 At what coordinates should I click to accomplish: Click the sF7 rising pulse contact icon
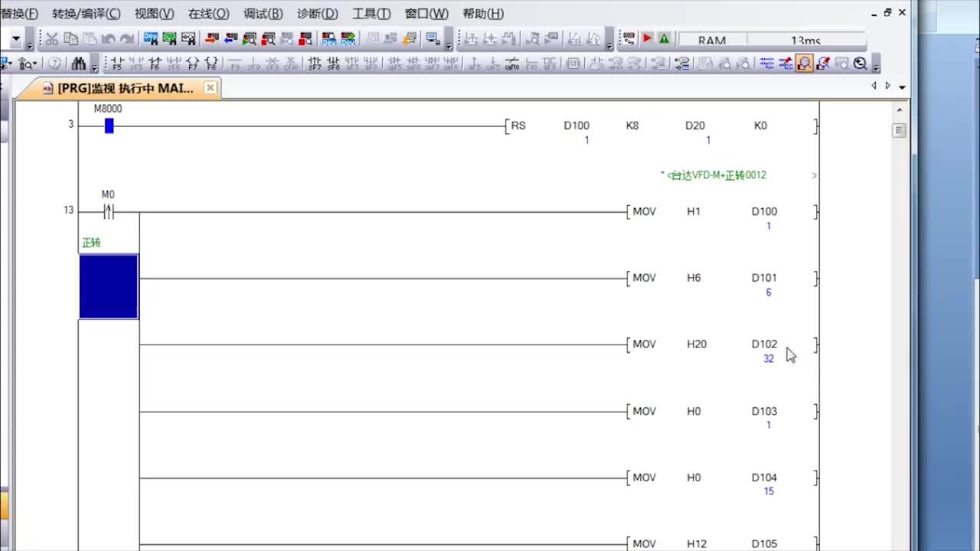[315, 64]
